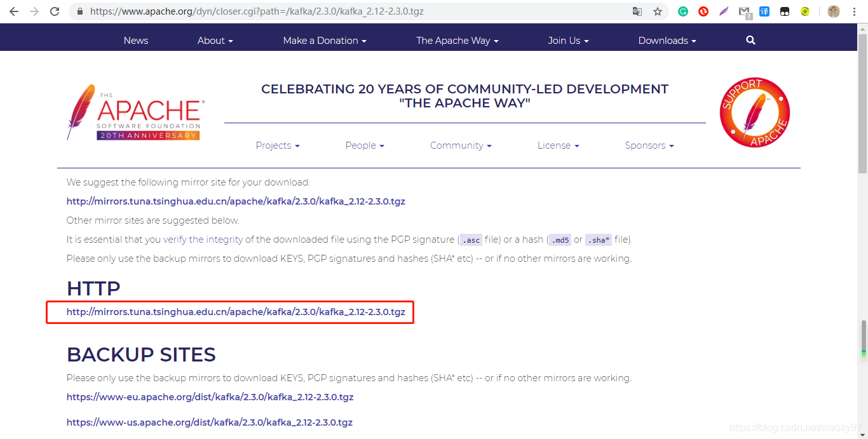Viewport: 868px width, 439px height.
Task: Expand the Sponsors dropdown
Action: (649, 145)
